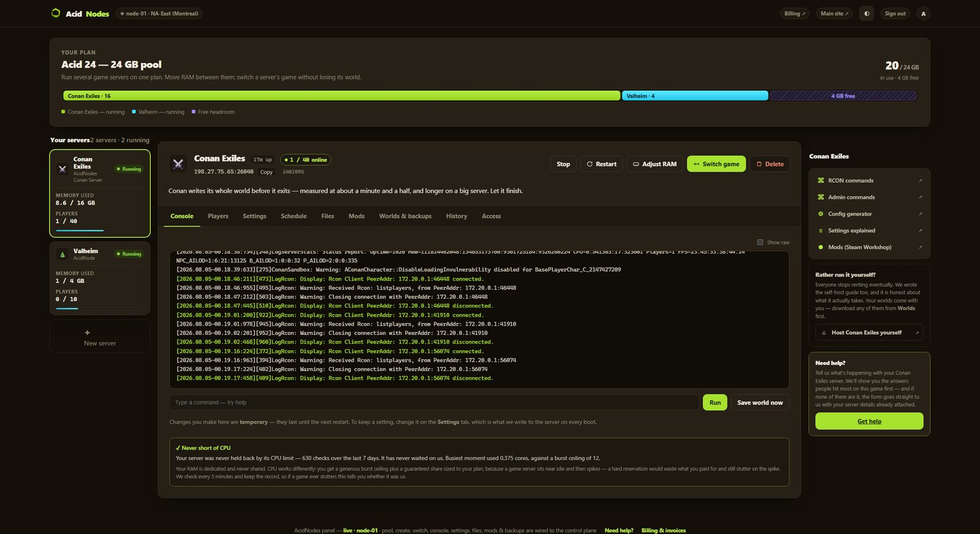
Task: Click the Admin commands command-key icon
Action: click(821, 197)
